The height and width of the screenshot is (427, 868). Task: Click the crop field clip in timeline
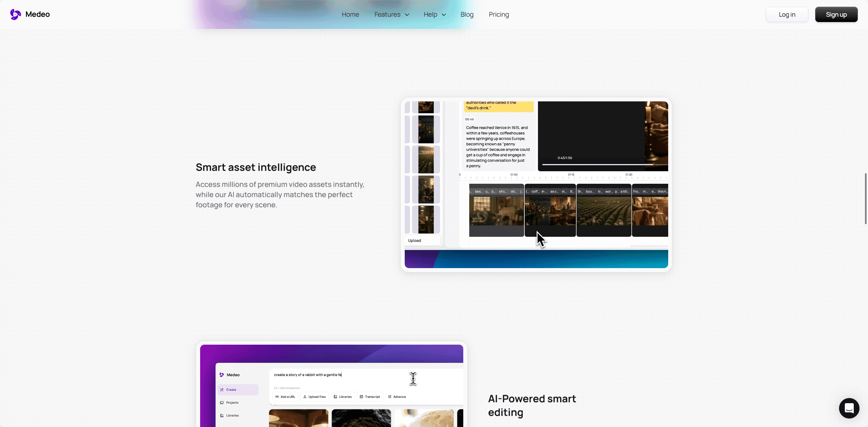pos(604,211)
